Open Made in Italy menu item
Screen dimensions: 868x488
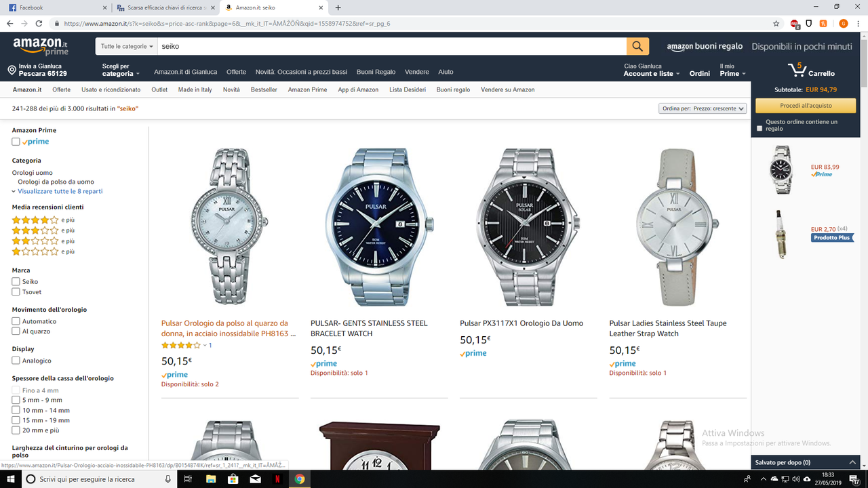click(x=195, y=89)
